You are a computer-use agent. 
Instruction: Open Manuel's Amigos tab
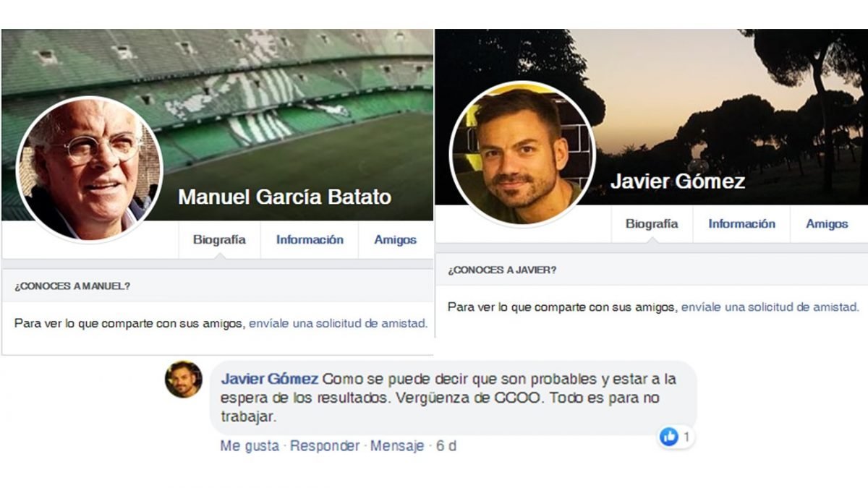[x=395, y=240]
